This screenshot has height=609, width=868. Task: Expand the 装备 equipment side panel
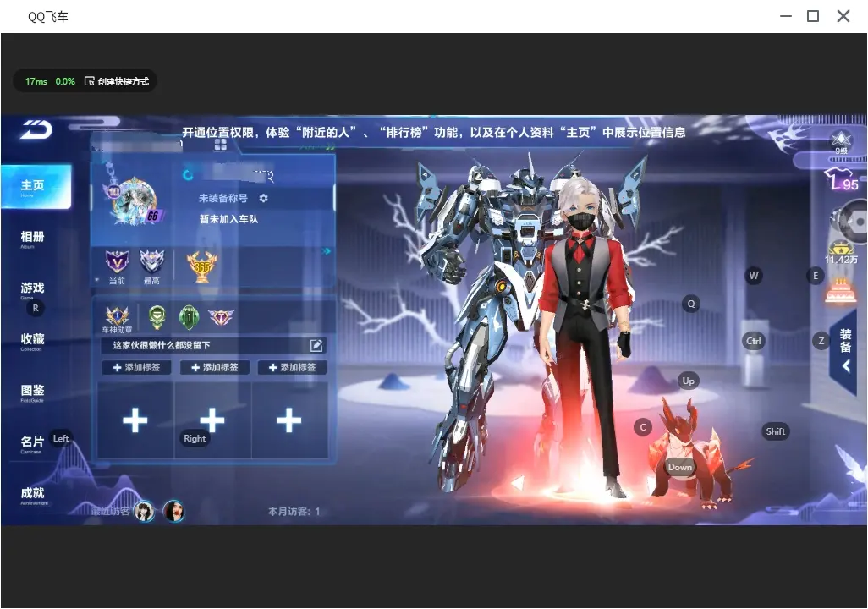tap(845, 350)
